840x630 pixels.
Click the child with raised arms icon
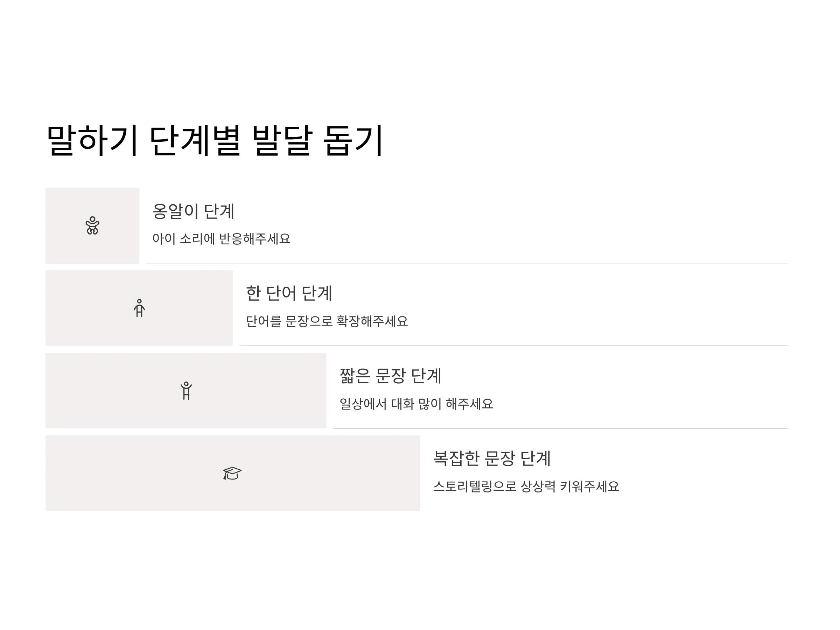pos(186,390)
